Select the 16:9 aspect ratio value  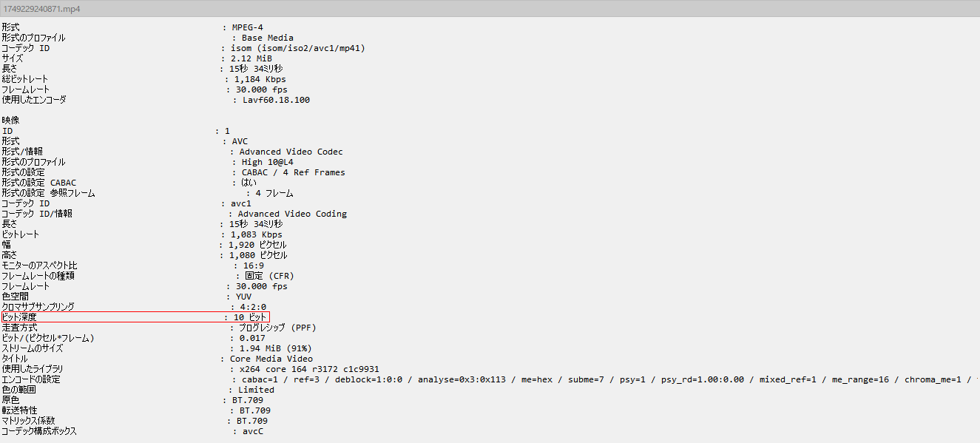tap(254, 266)
